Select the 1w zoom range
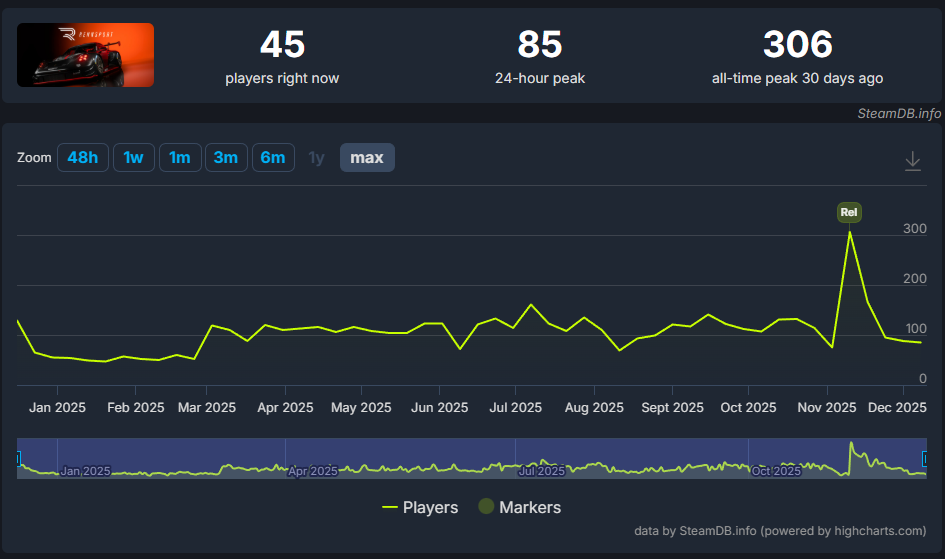Viewport: 945px width, 559px height. (x=134, y=158)
